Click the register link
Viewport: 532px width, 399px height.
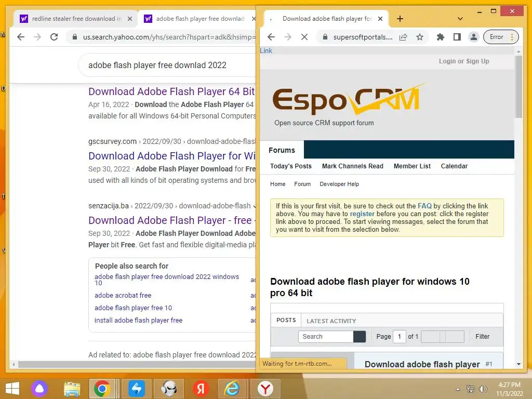[362, 214]
